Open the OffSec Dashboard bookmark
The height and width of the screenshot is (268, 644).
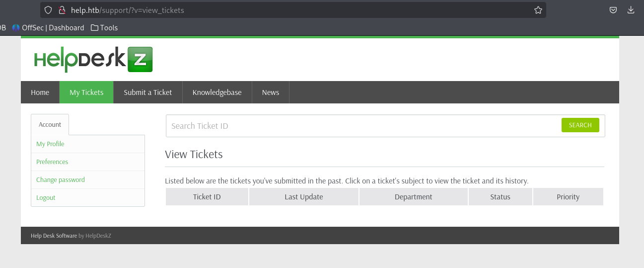pos(48,28)
